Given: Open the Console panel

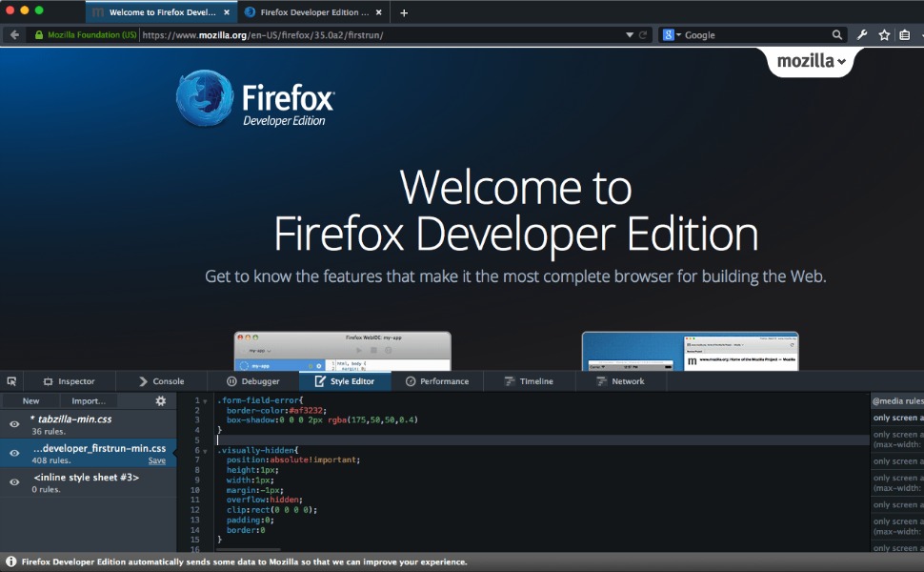Looking at the screenshot, I should [162, 381].
